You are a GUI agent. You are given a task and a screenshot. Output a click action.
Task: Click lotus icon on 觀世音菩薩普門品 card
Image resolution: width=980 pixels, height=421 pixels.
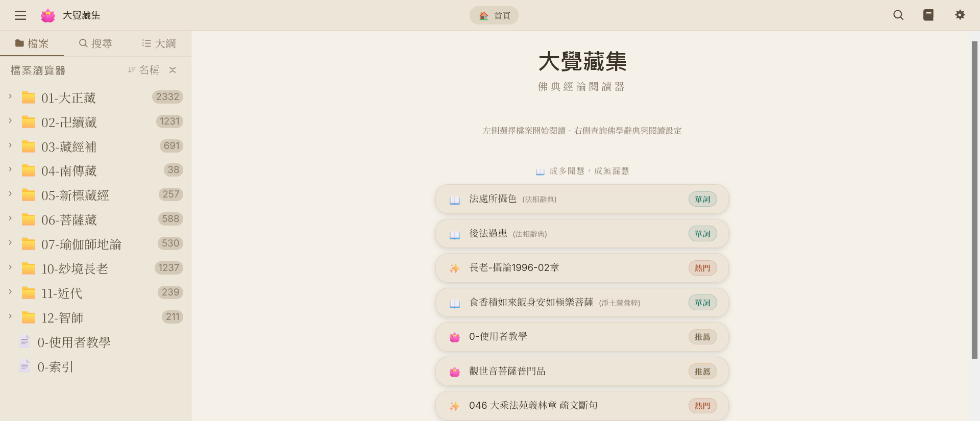click(x=454, y=372)
